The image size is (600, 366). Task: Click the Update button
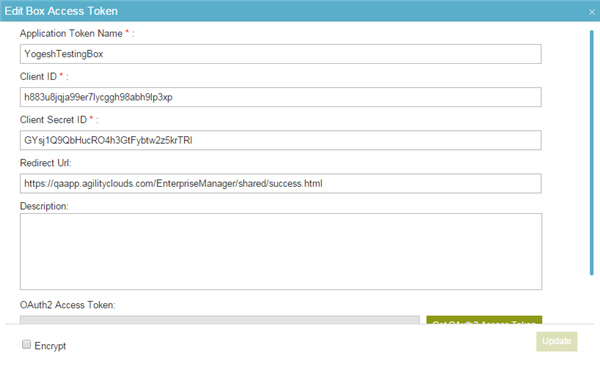click(556, 341)
